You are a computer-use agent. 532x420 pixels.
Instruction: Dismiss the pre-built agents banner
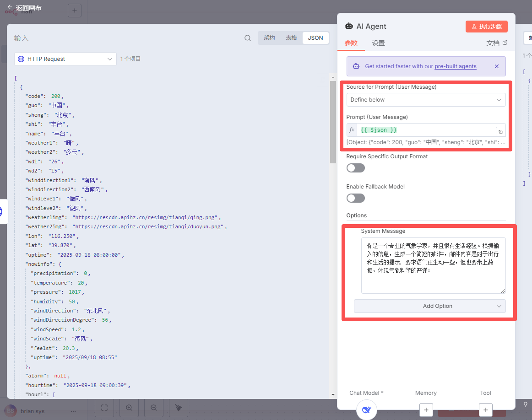[x=496, y=66]
